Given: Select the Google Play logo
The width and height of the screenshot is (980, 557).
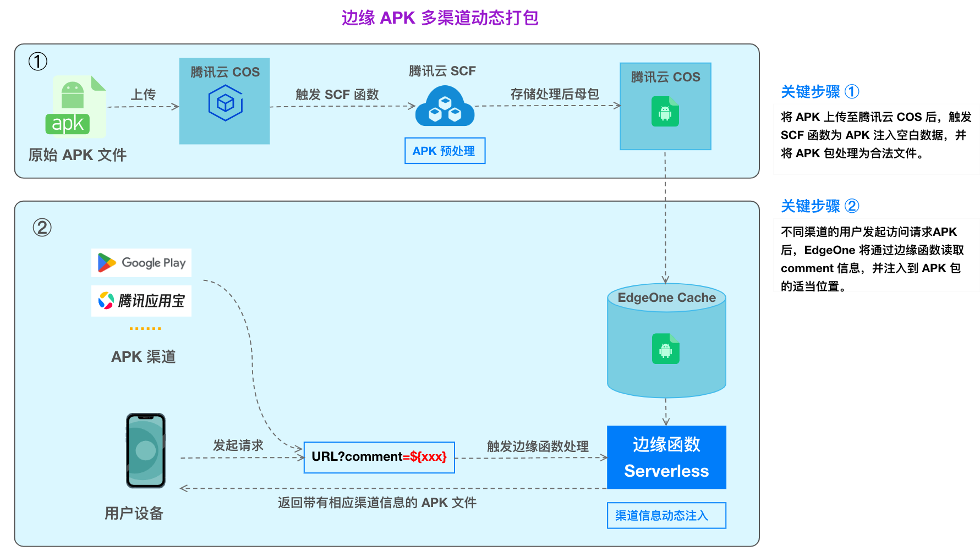Looking at the screenshot, I should [x=141, y=263].
